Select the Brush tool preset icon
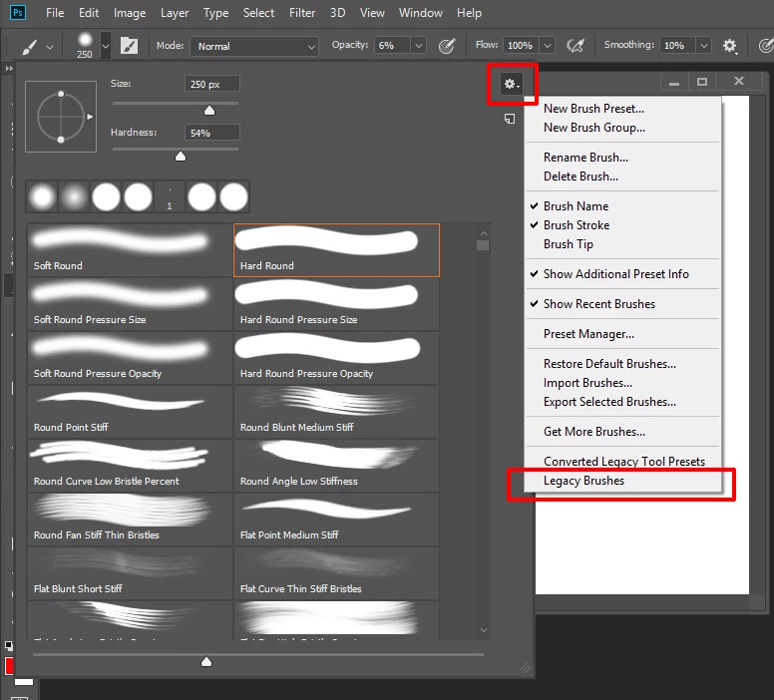The image size is (774, 700). (29, 47)
